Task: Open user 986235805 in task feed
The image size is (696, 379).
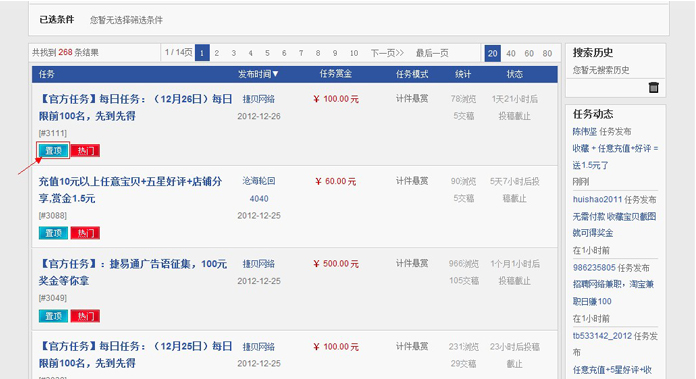Action: (x=594, y=268)
